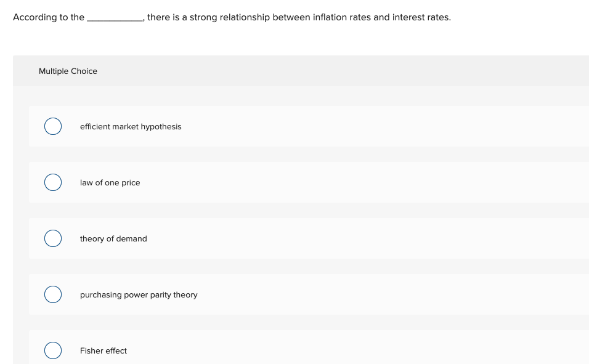Click the Multiple Choice heading label
589x364 pixels.
pos(68,71)
